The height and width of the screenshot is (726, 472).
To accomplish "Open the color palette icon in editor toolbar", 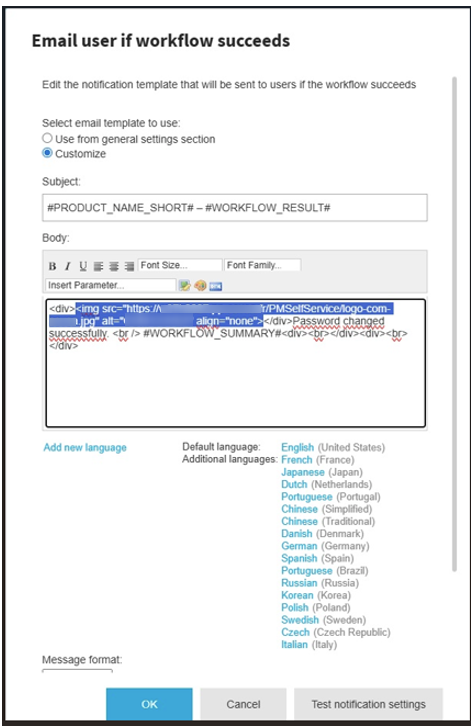I will tap(200, 286).
